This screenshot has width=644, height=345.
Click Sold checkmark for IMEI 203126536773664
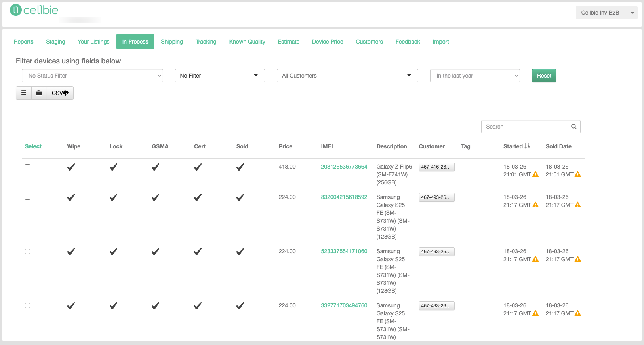coord(240,167)
